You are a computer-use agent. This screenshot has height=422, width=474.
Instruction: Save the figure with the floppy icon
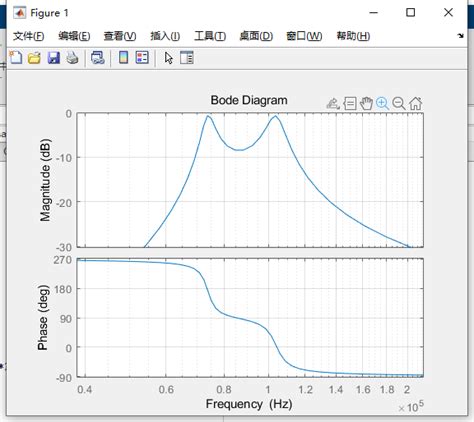tap(53, 58)
